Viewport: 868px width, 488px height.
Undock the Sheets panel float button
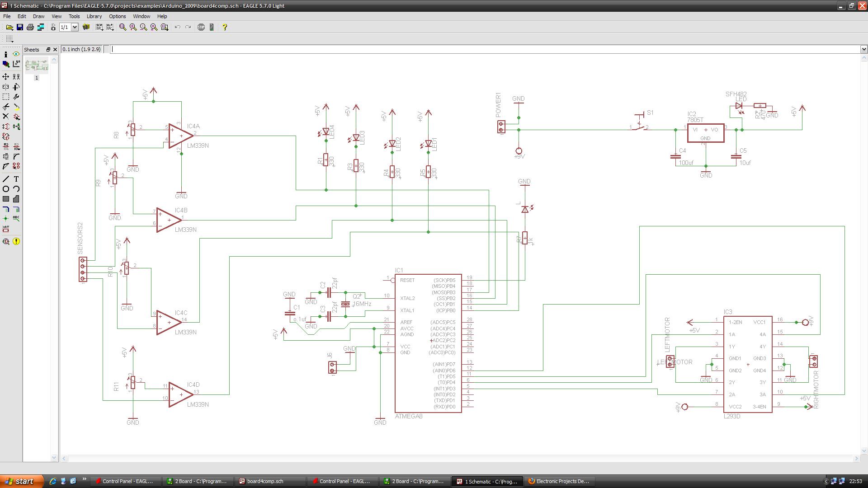[x=48, y=50]
